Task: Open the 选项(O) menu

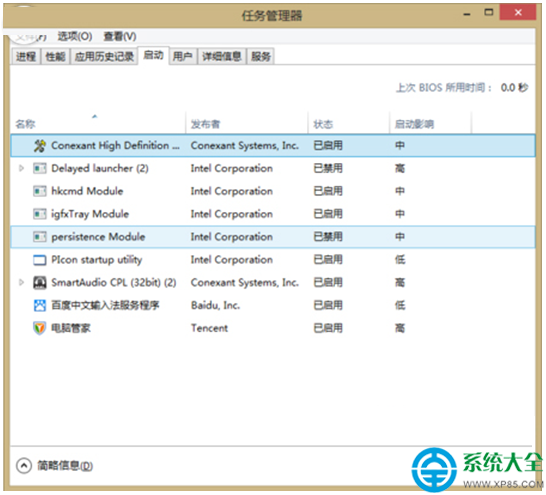Action: 75,36
